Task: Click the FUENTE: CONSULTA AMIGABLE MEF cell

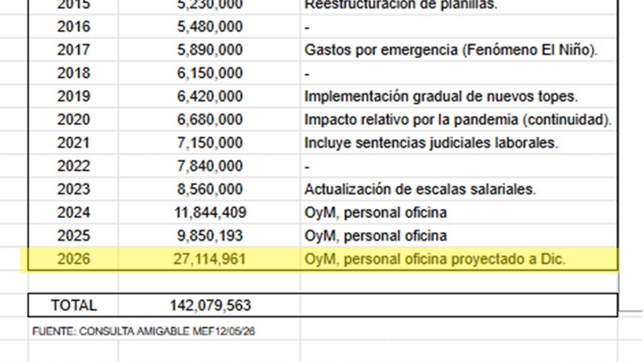Action: pos(144,331)
